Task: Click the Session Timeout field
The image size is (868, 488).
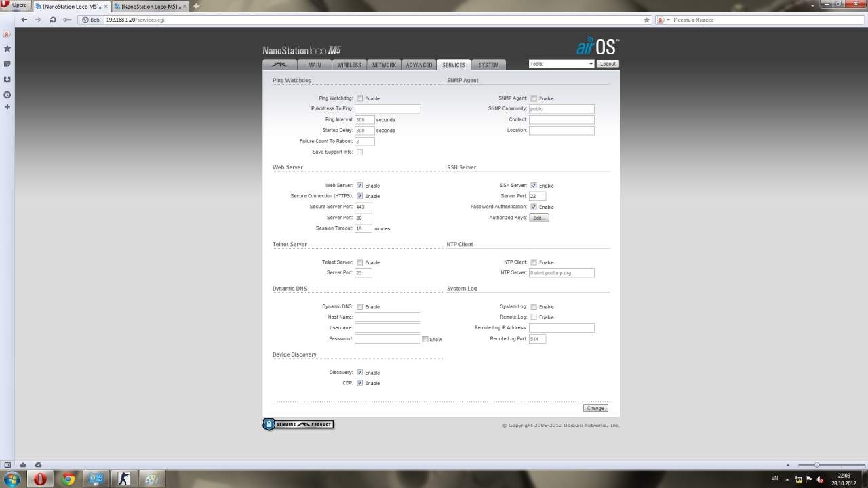Action: click(363, 228)
